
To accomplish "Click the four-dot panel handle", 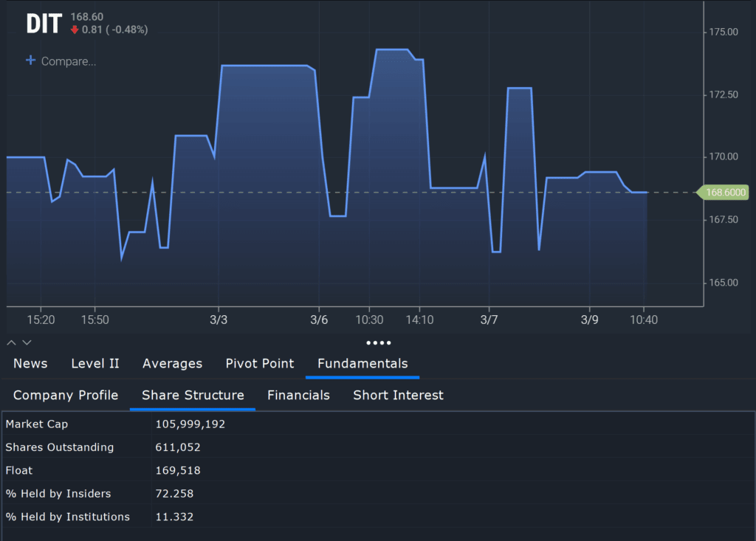I will pos(378,342).
